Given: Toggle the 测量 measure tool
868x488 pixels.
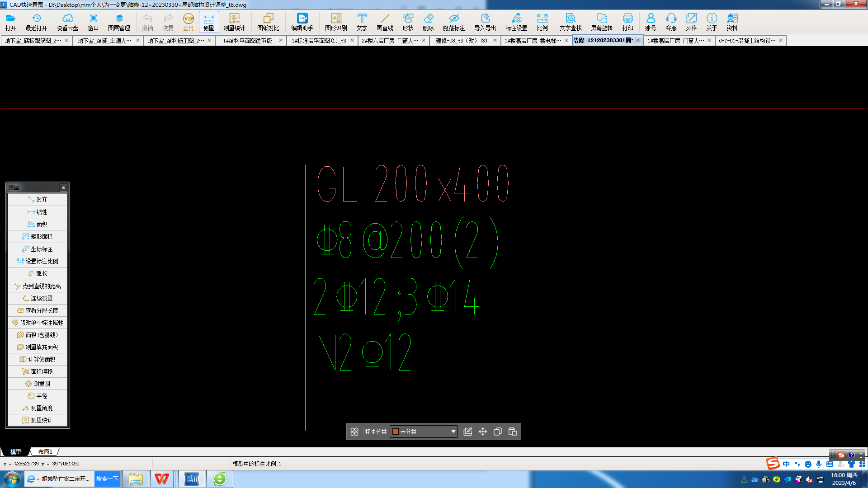Looking at the screenshot, I should [x=208, y=22].
